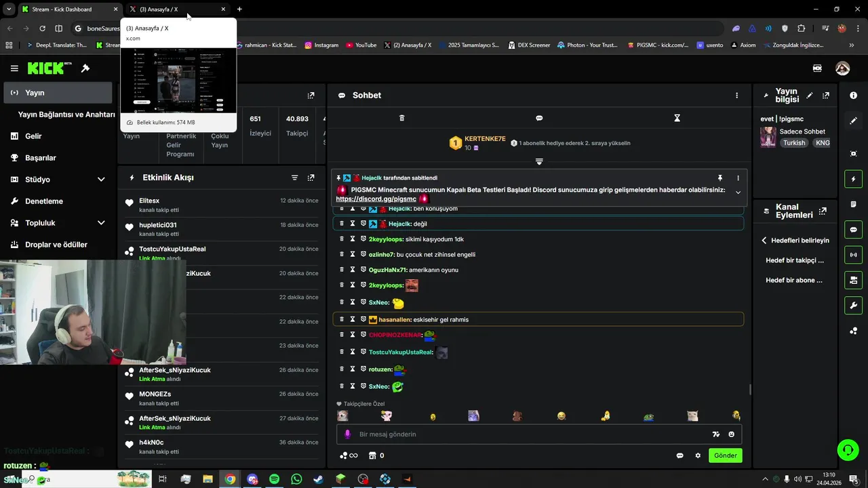The height and width of the screenshot is (488, 868).
Task: Open Chrome tab search dropdown
Action: tap(8, 9)
